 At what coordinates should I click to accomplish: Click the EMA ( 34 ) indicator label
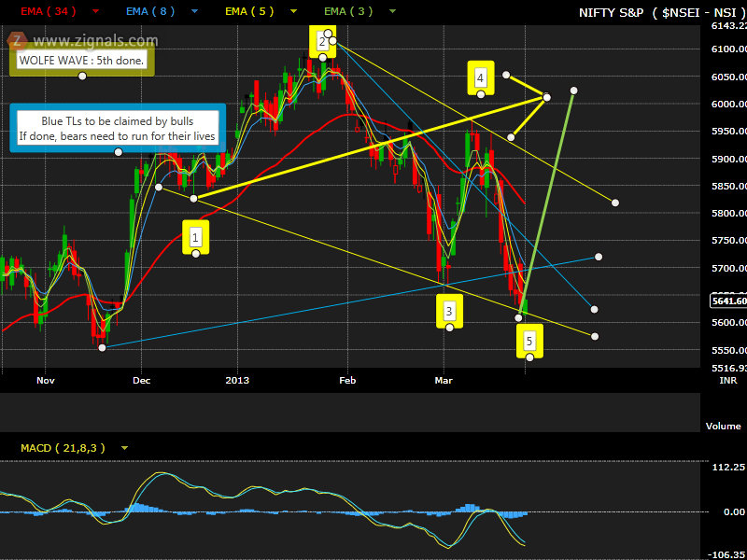pyautogui.click(x=49, y=11)
